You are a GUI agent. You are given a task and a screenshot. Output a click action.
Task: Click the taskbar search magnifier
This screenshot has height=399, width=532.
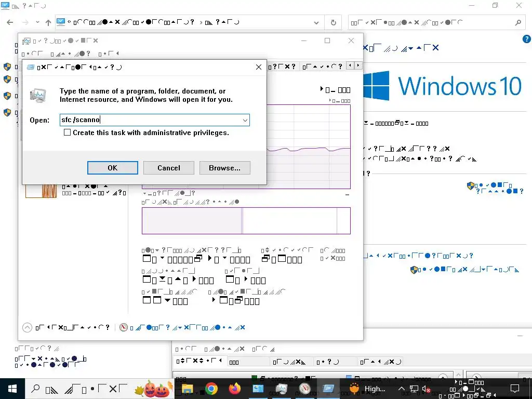pos(35,389)
